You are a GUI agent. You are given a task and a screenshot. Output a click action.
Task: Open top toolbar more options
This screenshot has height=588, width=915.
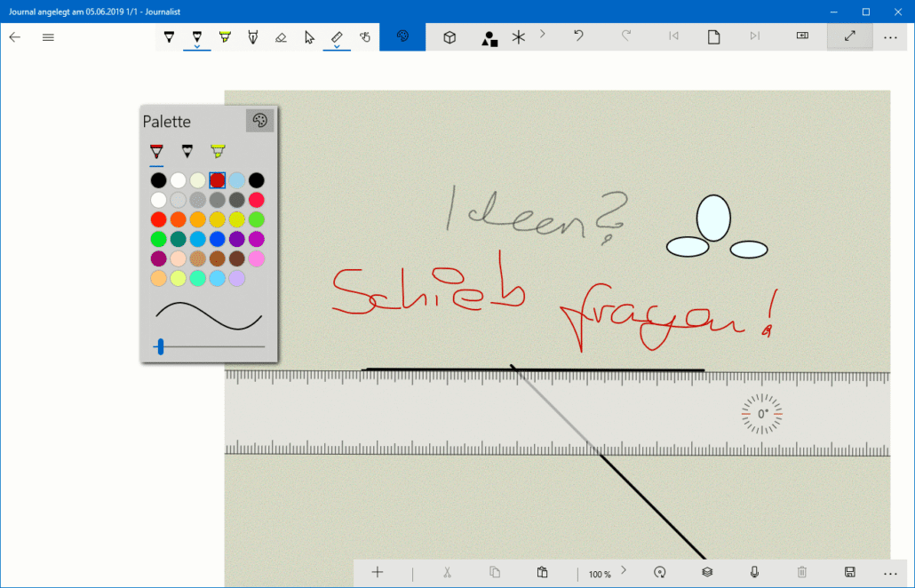890,37
